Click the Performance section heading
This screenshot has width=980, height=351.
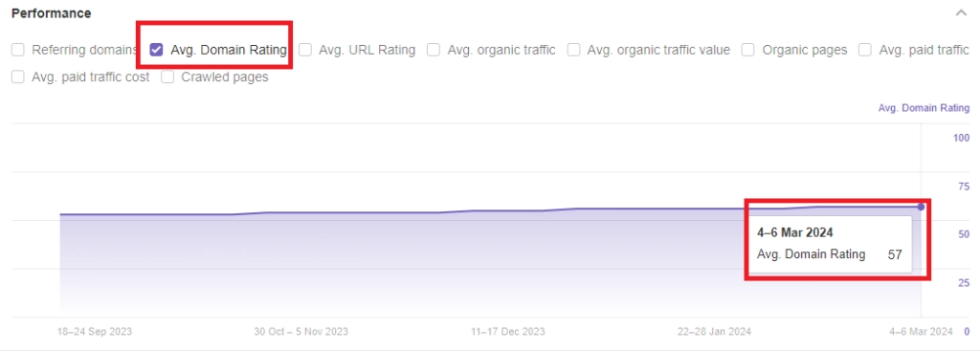click(52, 13)
